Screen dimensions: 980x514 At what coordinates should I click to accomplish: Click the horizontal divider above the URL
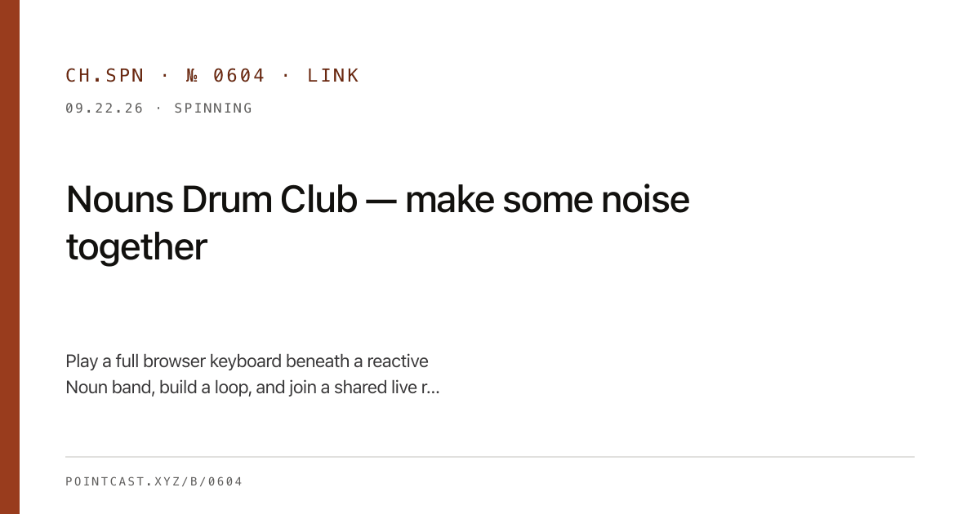[x=490, y=457]
